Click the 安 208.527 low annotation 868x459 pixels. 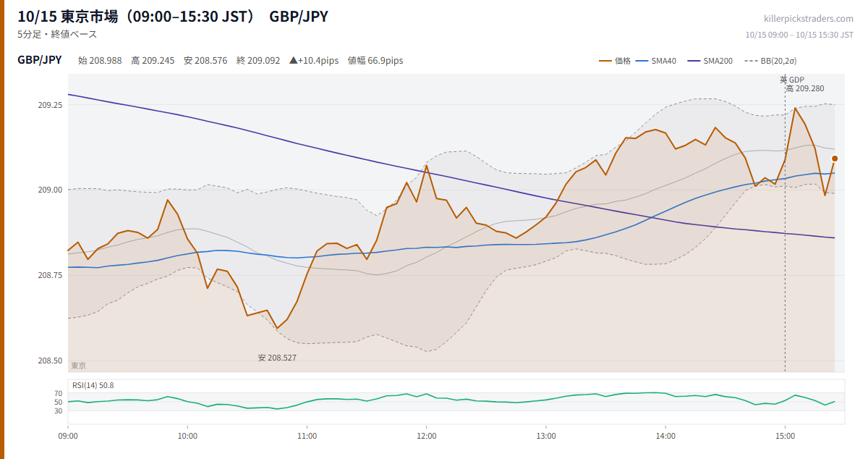pyautogui.click(x=277, y=358)
